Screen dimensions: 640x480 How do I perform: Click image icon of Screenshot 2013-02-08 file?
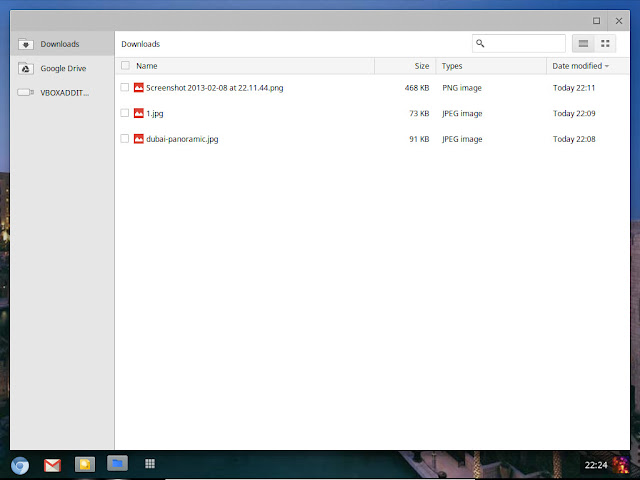[x=139, y=87]
